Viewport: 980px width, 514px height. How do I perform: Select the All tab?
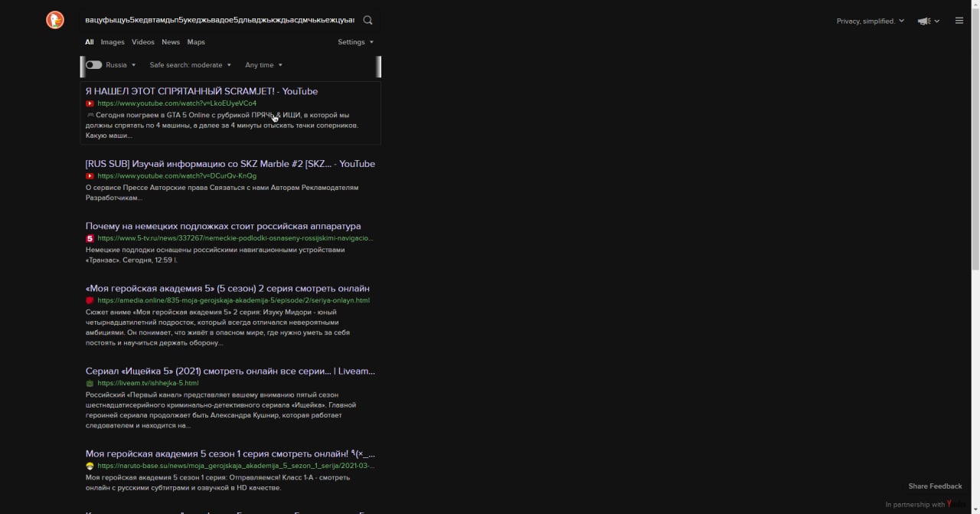tap(90, 42)
